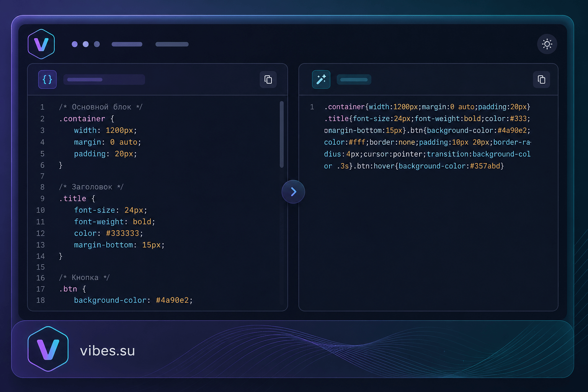Image resolution: width=588 pixels, height=392 pixels.
Task: Click the '.btn {' selector line
Action: coord(72,289)
